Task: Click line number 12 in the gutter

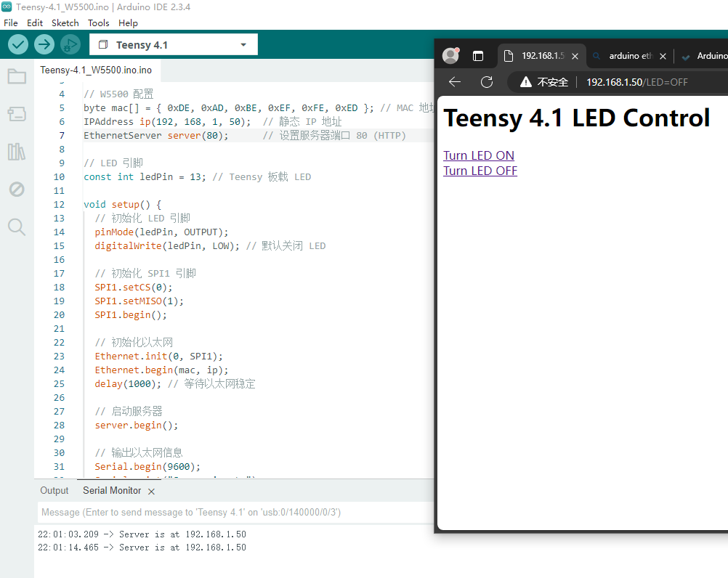Action: [x=59, y=205]
